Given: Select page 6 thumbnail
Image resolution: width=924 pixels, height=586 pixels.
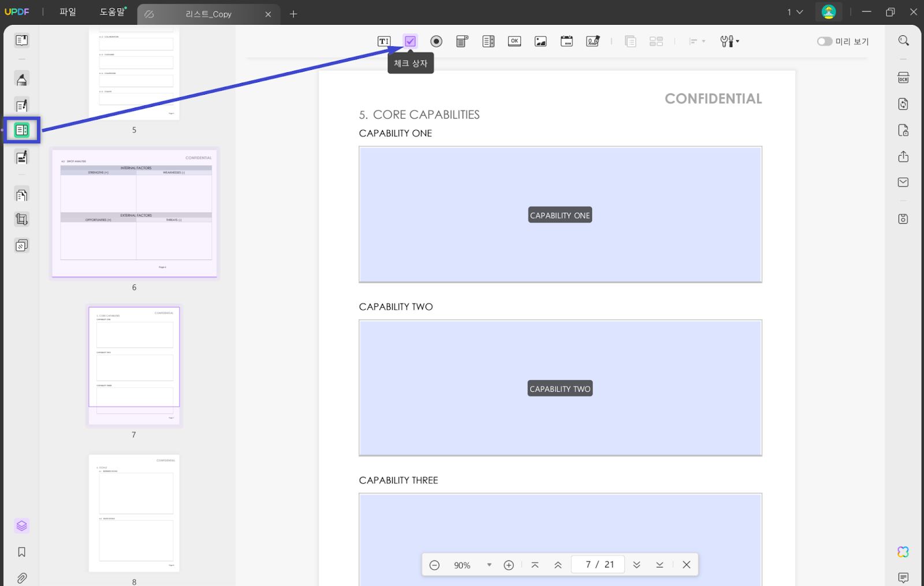Looking at the screenshot, I should pos(135,213).
